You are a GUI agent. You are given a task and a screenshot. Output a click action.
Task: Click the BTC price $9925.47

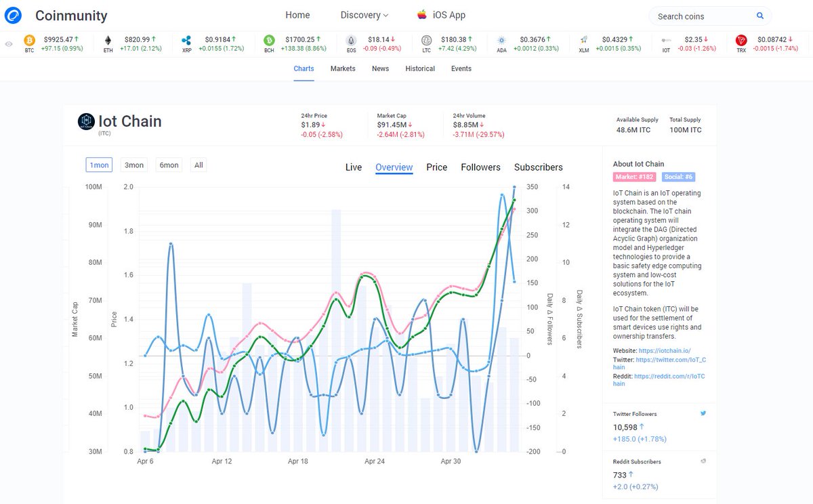point(59,40)
